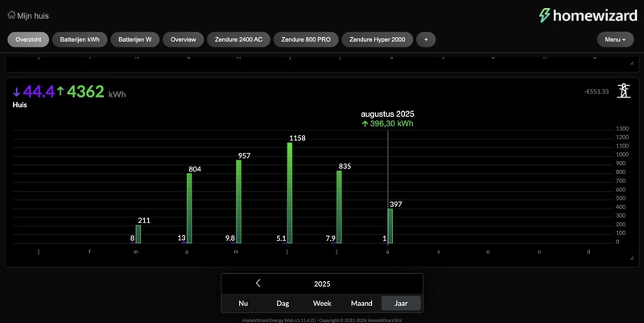The width and height of the screenshot is (644, 323).
Task: Click the June bar labeled 1158
Action: [290, 193]
